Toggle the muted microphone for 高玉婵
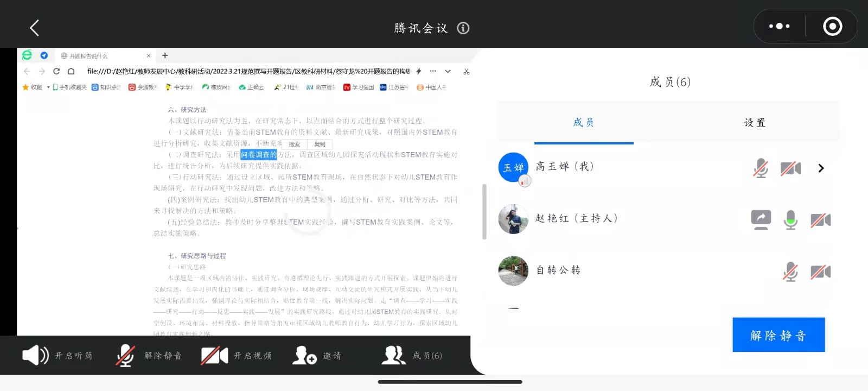868x391 pixels. (761, 168)
